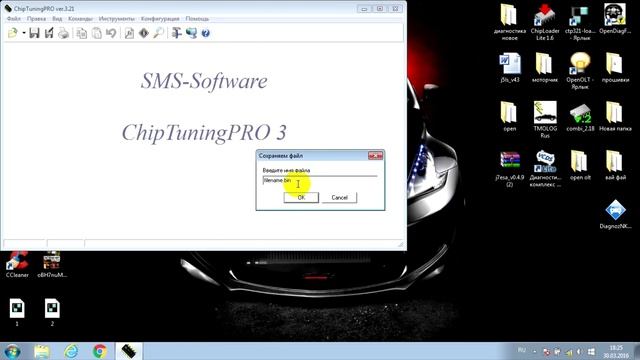
Task: Open the Файл menu
Action: point(13,19)
